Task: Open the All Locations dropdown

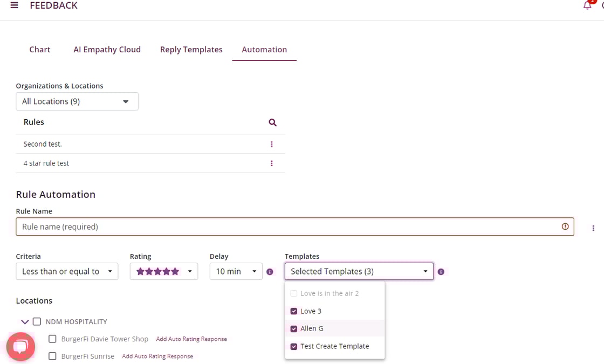Action: pos(77,101)
